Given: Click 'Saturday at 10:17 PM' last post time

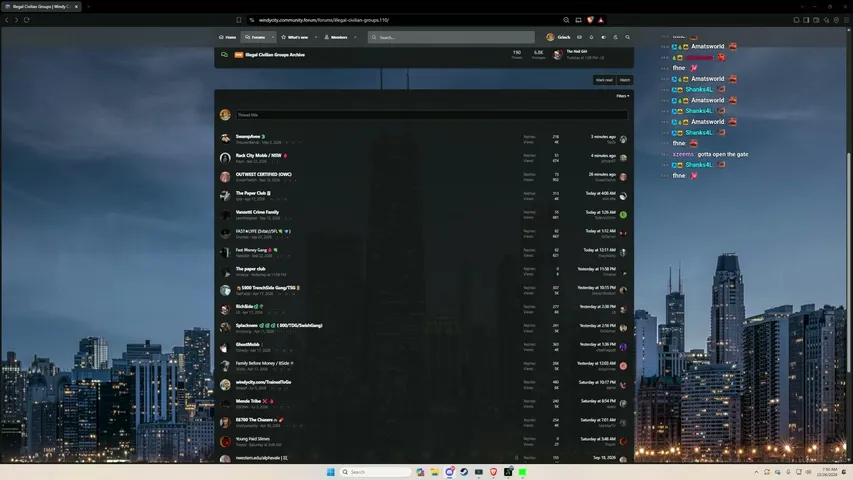Looking at the screenshot, I should [x=597, y=382].
